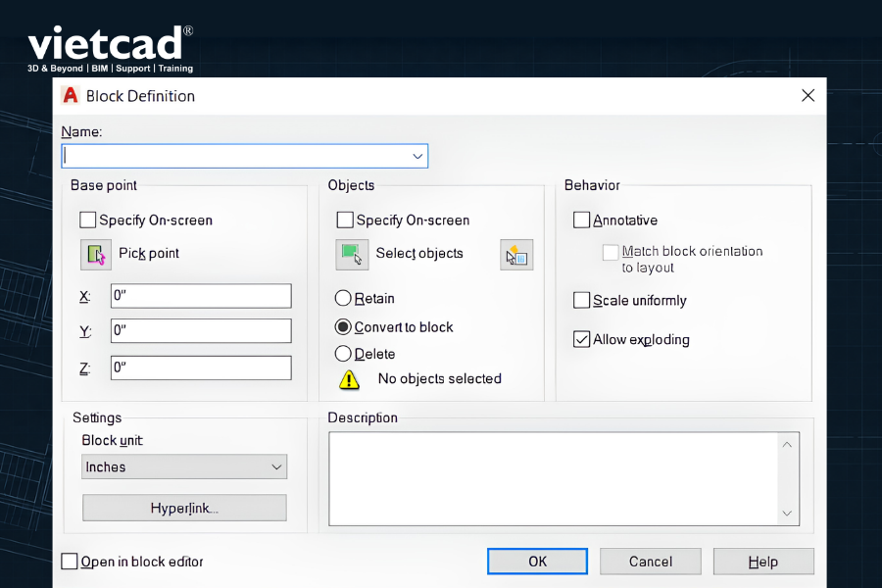
Task: Select Convert to block radio option
Action: point(343,327)
